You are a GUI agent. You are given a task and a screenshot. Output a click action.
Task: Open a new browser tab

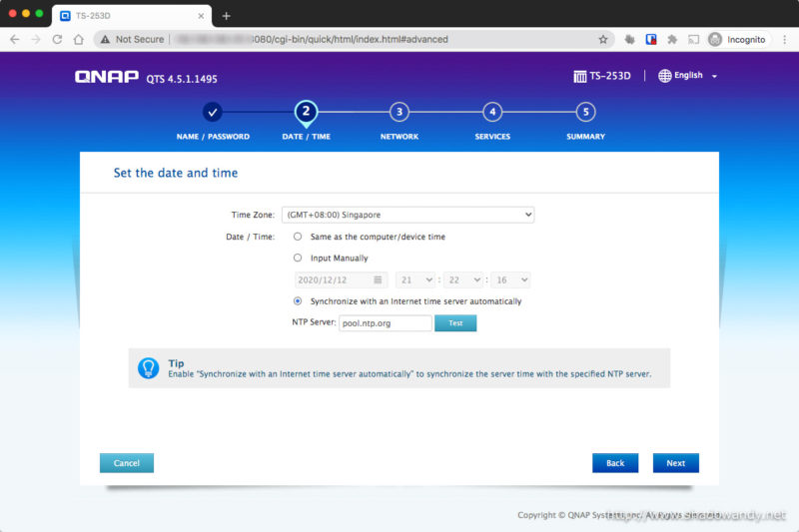coord(226,15)
